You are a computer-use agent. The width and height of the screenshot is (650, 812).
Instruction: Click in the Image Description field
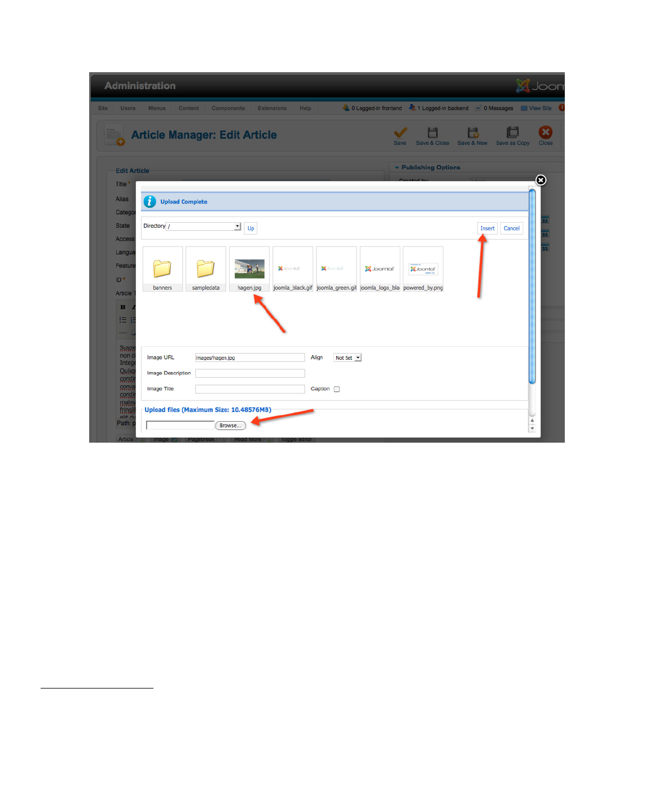pos(250,373)
